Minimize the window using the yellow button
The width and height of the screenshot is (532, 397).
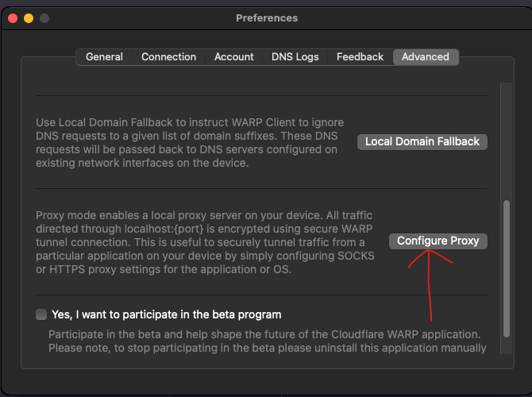pyautogui.click(x=29, y=17)
